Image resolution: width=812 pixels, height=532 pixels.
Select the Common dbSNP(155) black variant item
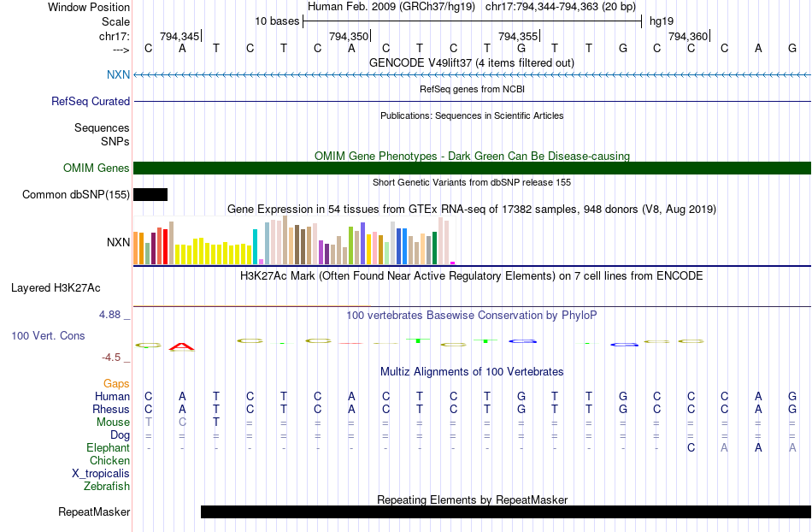point(150,195)
